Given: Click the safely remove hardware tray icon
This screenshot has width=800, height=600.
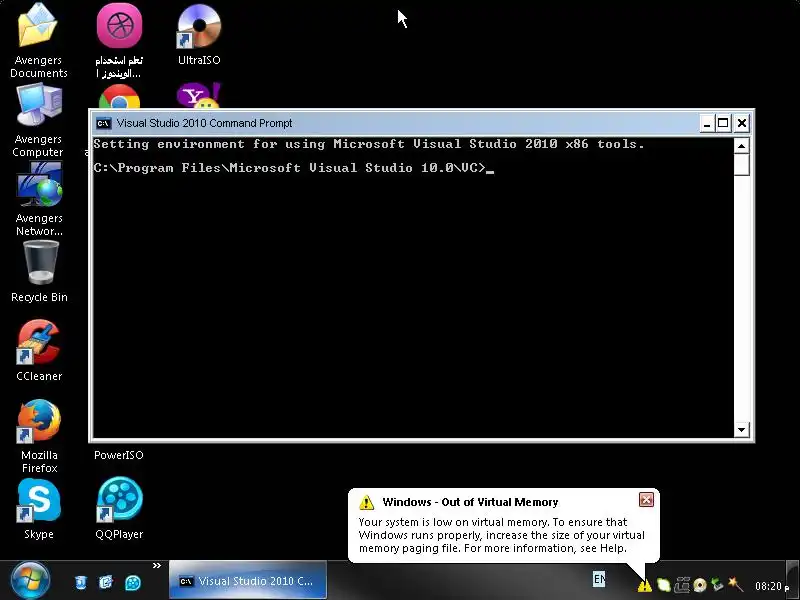Looking at the screenshot, I should pyautogui.click(x=717, y=585).
